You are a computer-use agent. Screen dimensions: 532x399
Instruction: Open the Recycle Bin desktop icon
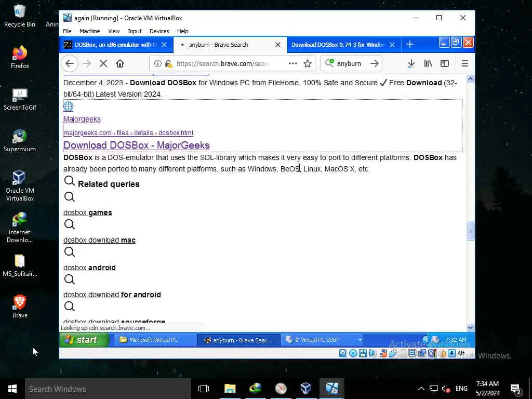pyautogui.click(x=20, y=16)
